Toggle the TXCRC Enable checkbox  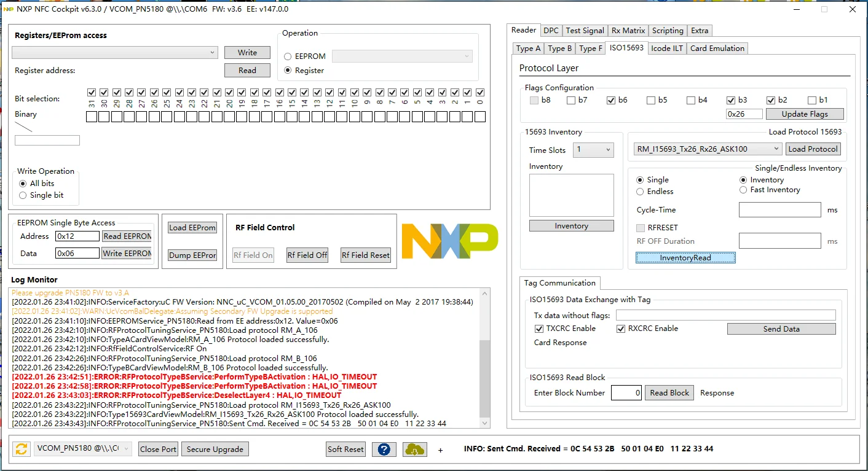(x=539, y=329)
